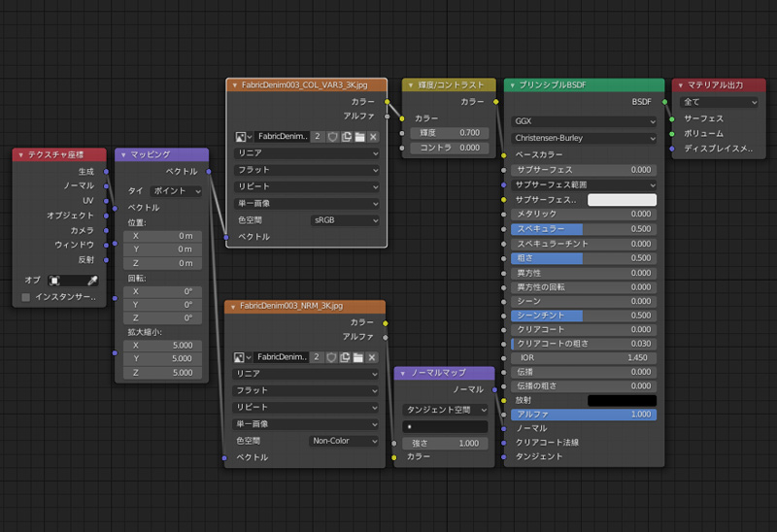777x532 pixels.
Task: Collapse the プリンシプルBSDF node header arrow
Action: (x=512, y=85)
